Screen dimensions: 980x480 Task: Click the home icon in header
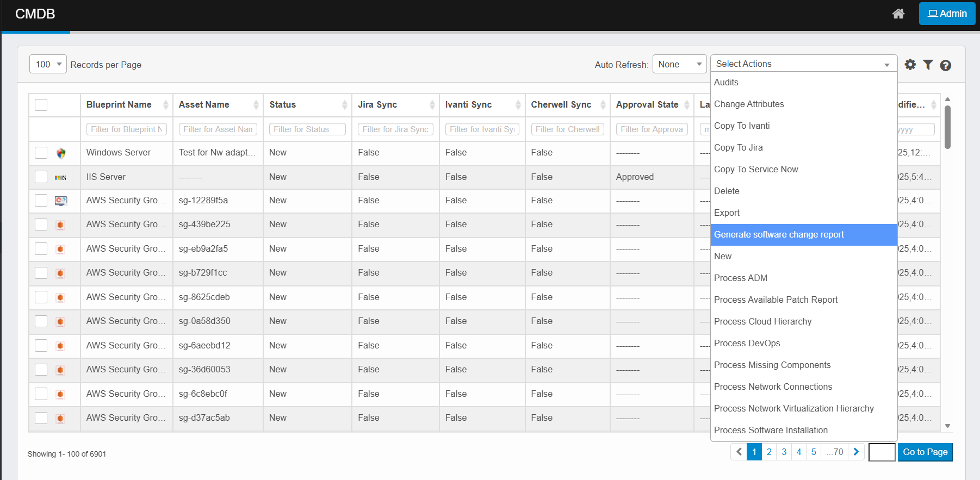click(x=898, y=14)
